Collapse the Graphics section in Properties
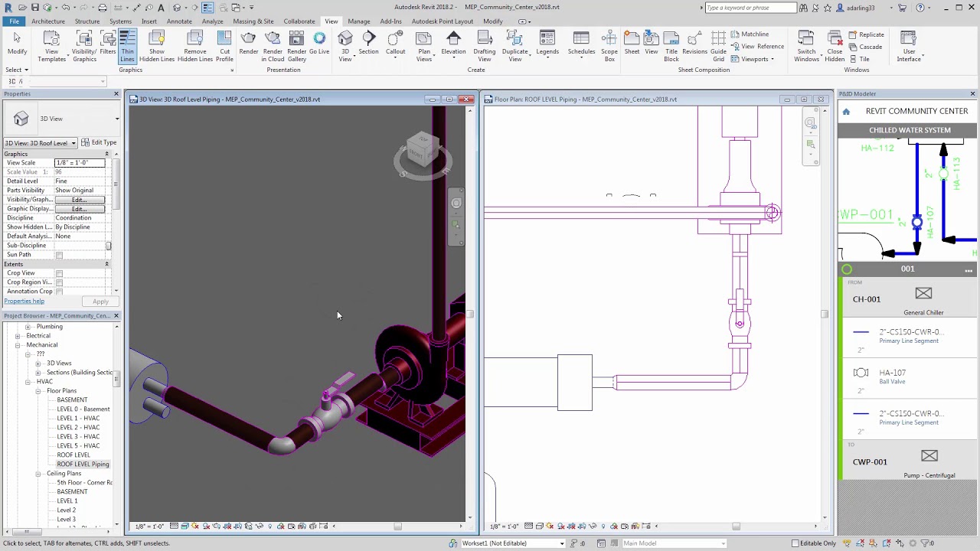The height and width of the screenshot is (551, 980). pyautogui.click(x=106, y=153)
